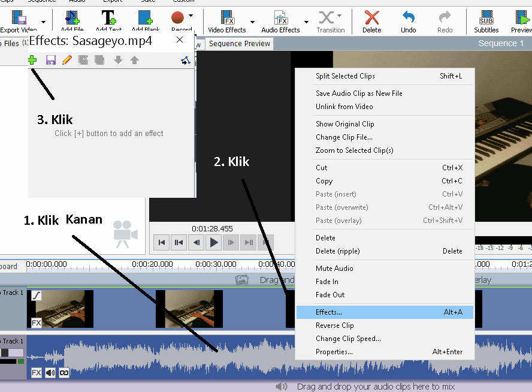Click the red Delete toolbar button
Image resolution: width=532 pixels, height=392 pixels.
pyautogui.click(x=372, y=22)
